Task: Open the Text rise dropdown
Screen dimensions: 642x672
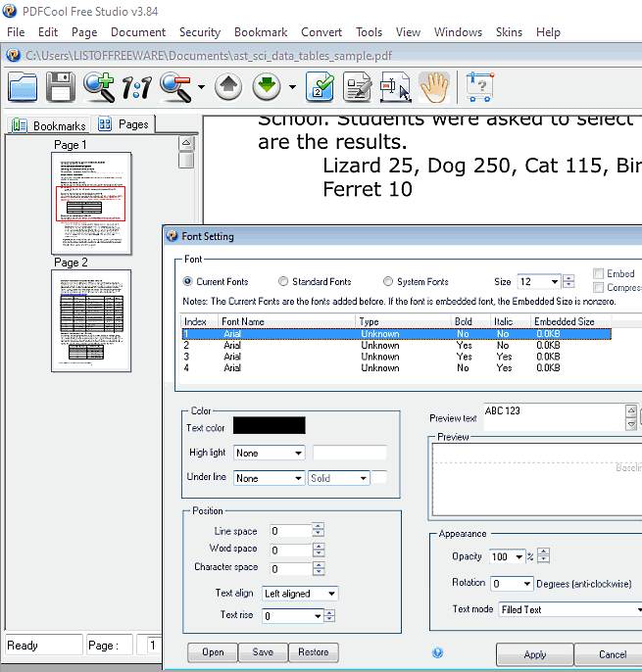Action: [x=318, y=616]
